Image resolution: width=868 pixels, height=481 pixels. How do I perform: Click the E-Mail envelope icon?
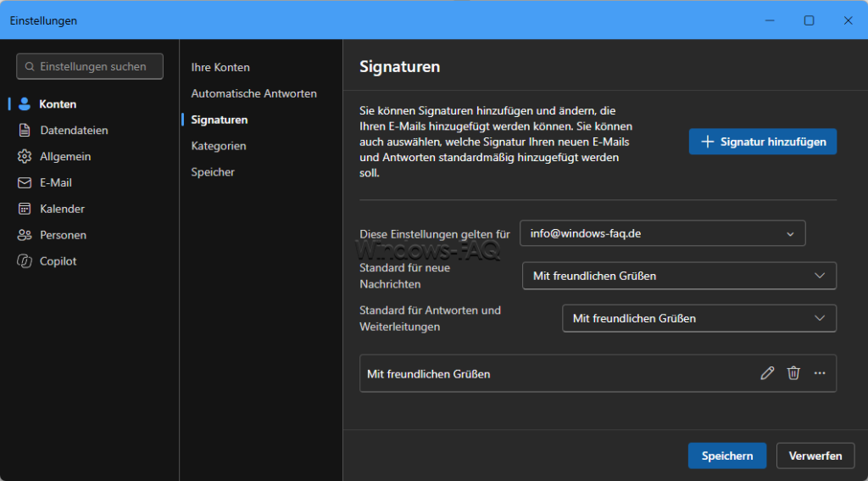[x=25, y=183]
